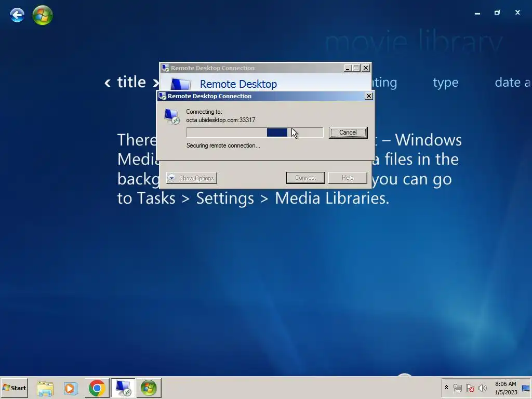Viewport: 532px width, 399px height.
Task: Click octa.ubidesktop.com:33317 address text
Action: pos(220,120)
